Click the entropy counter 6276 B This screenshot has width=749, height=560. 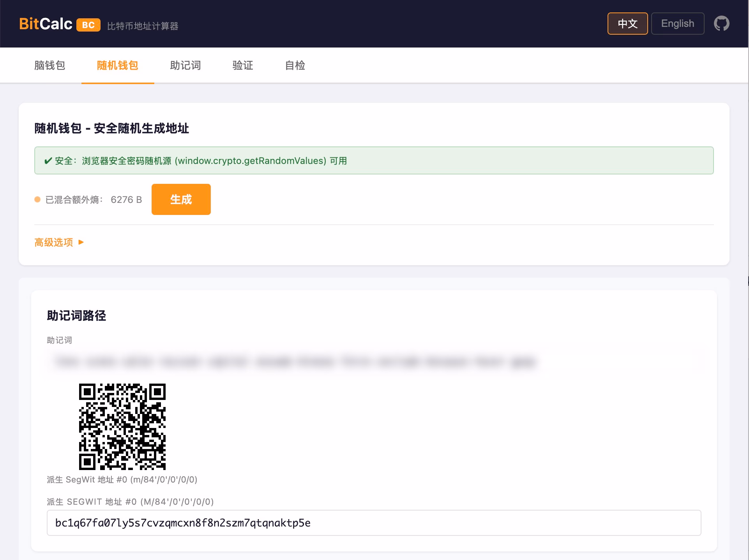126,200
